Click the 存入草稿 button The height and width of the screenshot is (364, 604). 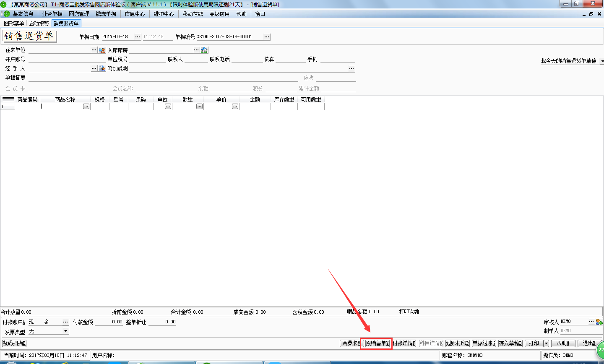[510, 343]
